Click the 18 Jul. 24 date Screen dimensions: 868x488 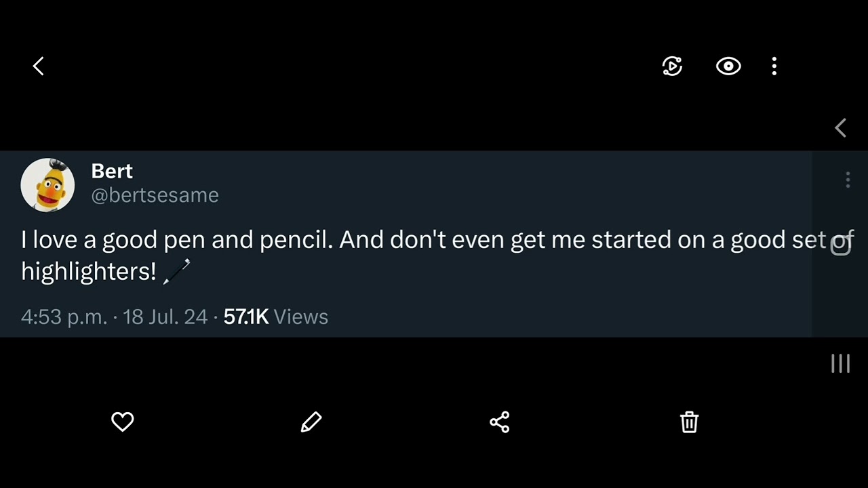pos(165,317)
